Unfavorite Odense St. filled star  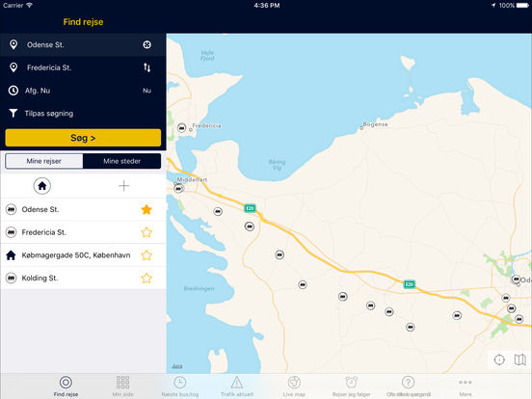[x=146, y=210]
